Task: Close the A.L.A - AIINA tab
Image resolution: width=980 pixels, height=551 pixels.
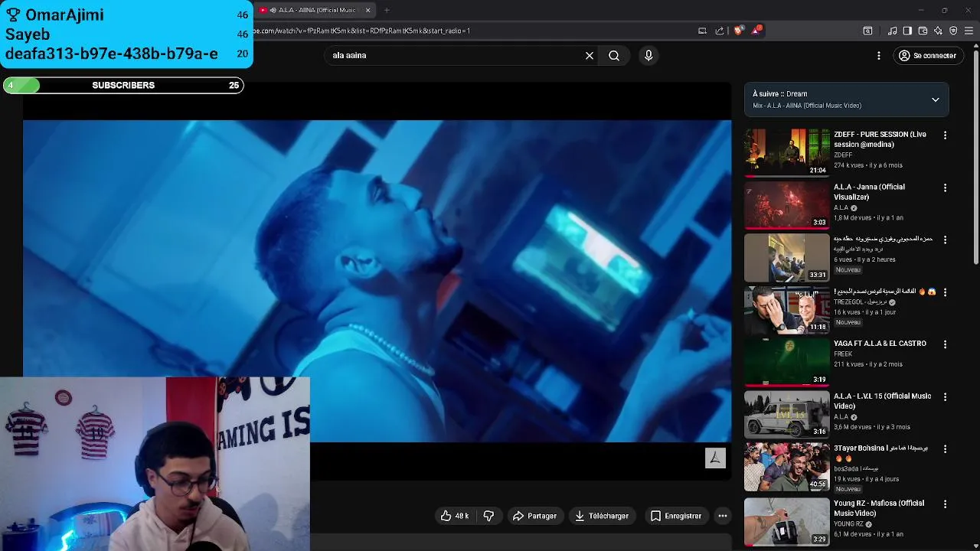Action: tap(367, 10)
